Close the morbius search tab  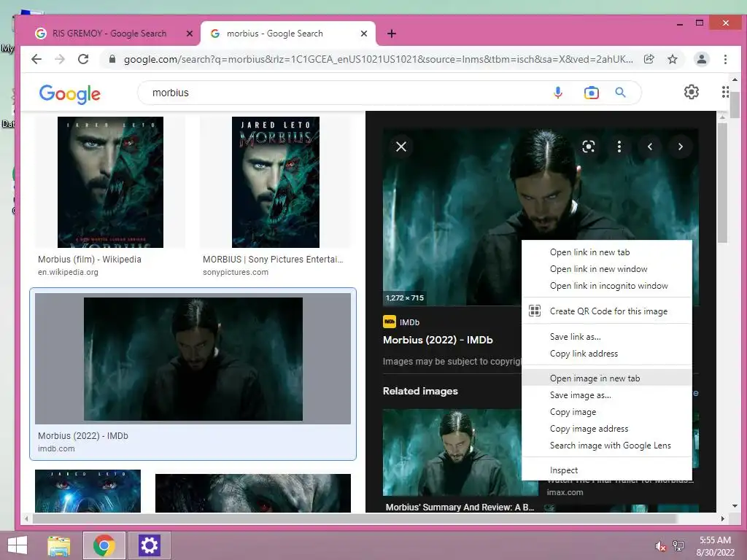tap(364, 34)
